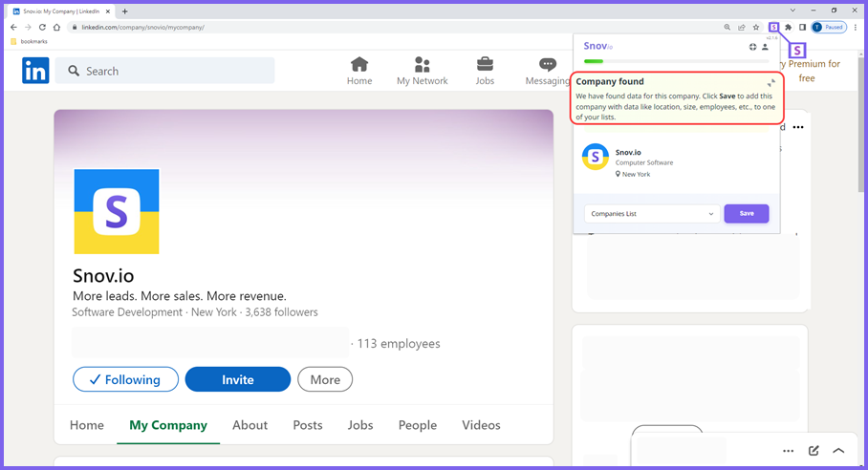This screenshot has height=470, width=868.
Task: Go to the Jobs briefcase icon in the top bar
Action: click(485, 71)
